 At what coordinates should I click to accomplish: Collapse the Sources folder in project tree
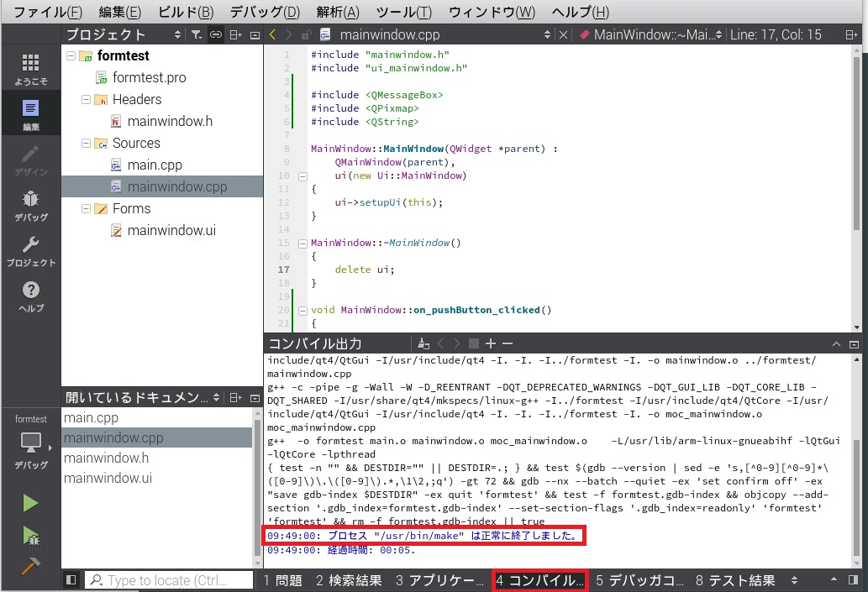[85, 144]
